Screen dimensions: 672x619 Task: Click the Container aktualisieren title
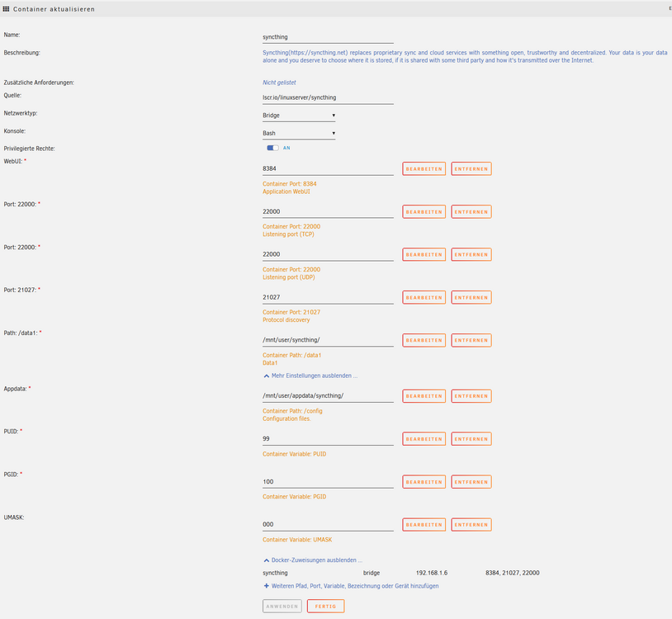tap(54, 9)
